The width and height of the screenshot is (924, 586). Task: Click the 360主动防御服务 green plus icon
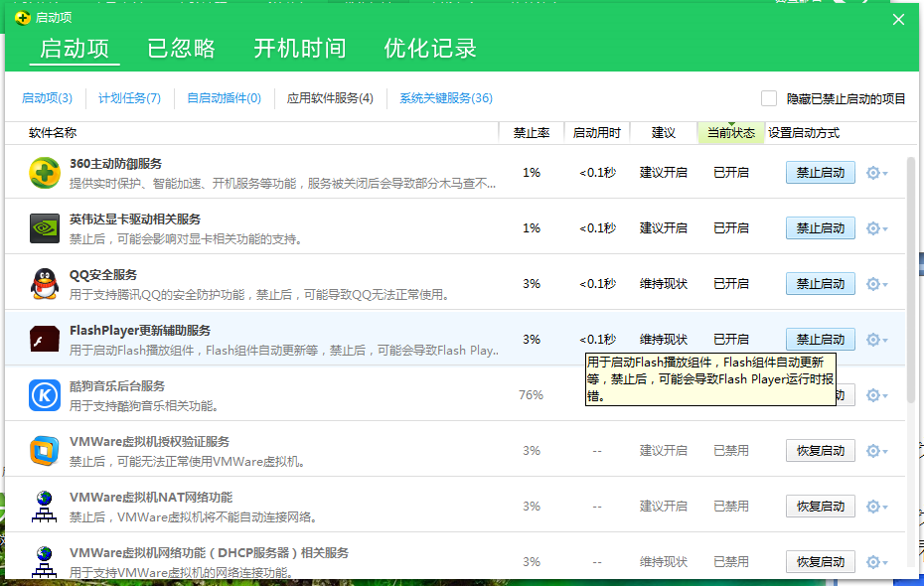(x=45, y=173)
